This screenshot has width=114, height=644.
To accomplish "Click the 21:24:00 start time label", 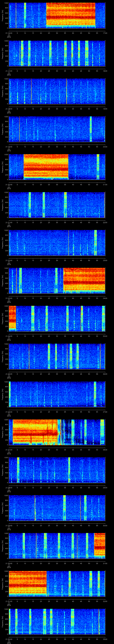I will tap(9, 336).
